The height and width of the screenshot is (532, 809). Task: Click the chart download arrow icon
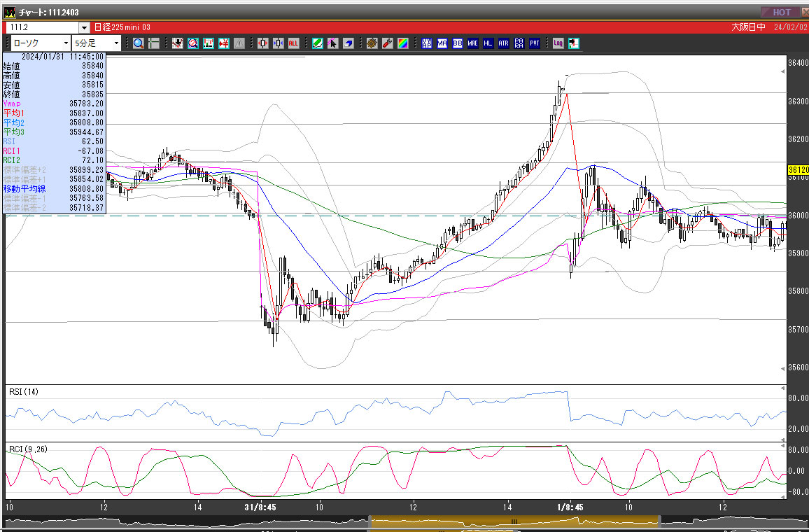tap(178, 43)
